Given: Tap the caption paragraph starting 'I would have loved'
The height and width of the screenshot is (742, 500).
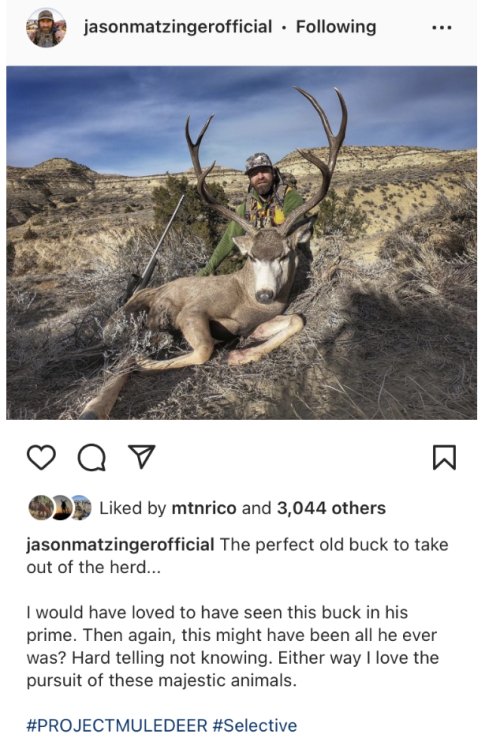Looking at the screenshot, I should 233,646.
